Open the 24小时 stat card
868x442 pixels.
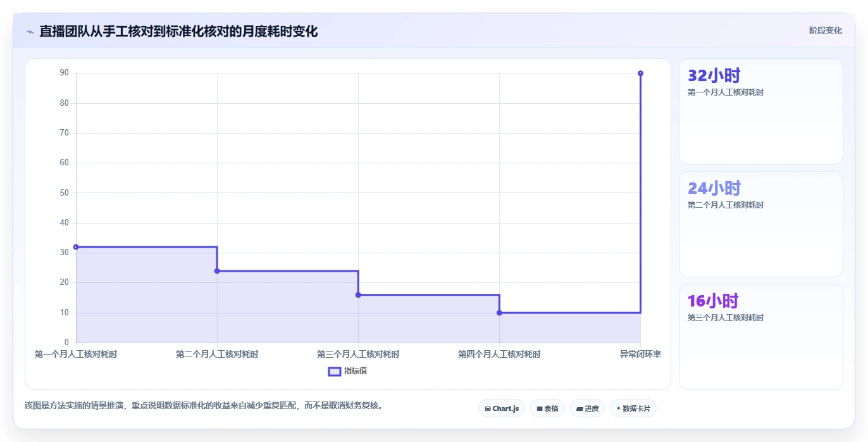pyautogui.click(x=760, y=224)
